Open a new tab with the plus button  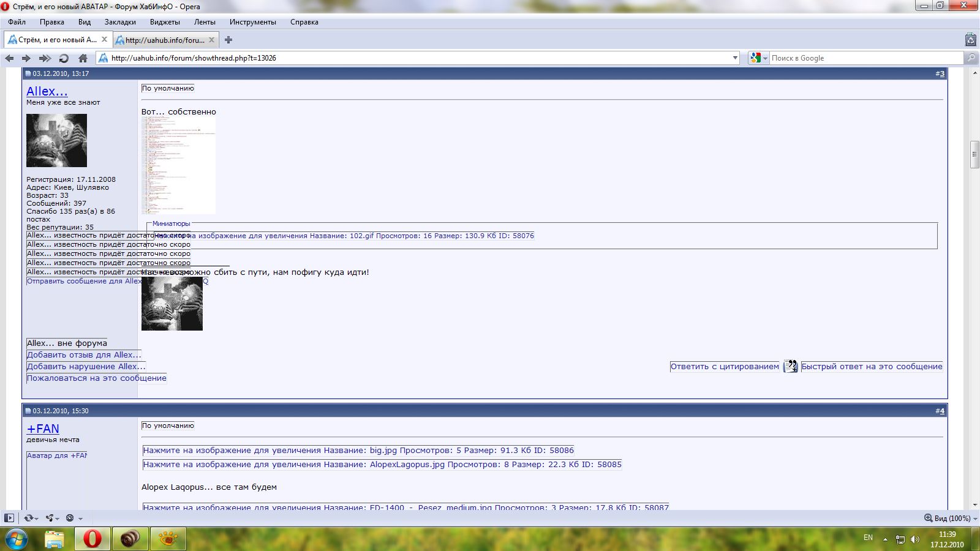tap(228, 40)
